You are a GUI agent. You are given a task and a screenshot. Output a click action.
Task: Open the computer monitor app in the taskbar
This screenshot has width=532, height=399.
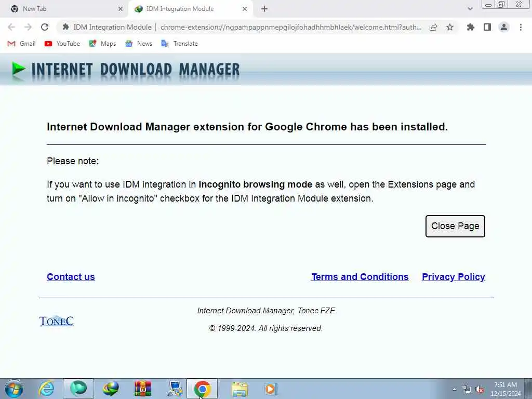[x=175, y=389]
